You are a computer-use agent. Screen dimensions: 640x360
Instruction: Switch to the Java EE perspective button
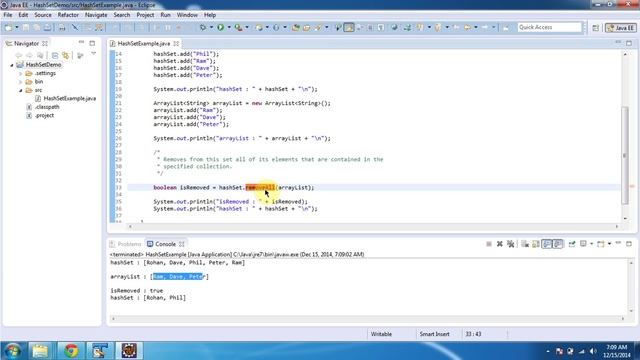click(x=621, y=27)
